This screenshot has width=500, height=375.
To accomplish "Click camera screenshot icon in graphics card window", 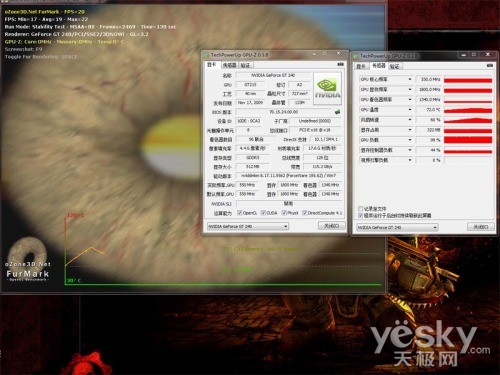I will pyautogui.click(x=340, y=64).
